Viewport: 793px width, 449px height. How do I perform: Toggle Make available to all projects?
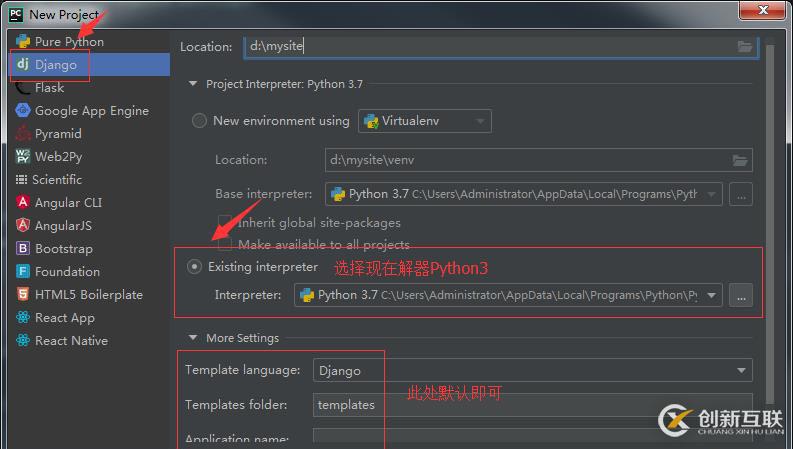click(225, 244)
